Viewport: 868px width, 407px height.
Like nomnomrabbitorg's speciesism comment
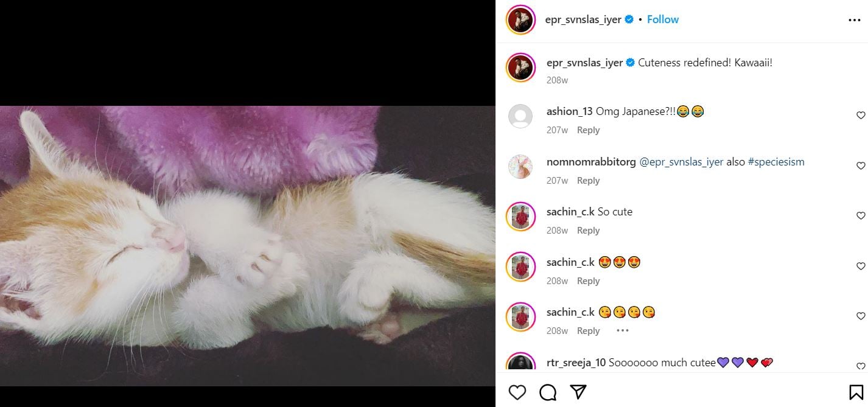861,166
